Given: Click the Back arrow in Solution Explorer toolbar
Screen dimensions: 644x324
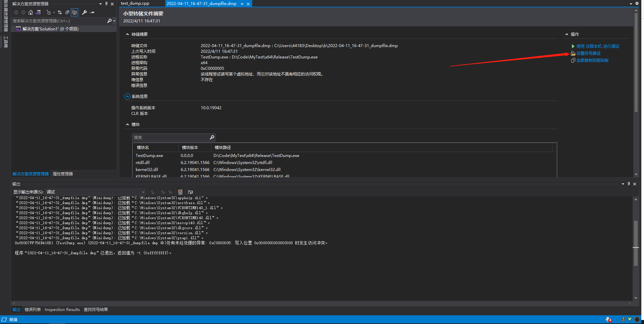Looking at the screenshot, I should pos(16,12).
